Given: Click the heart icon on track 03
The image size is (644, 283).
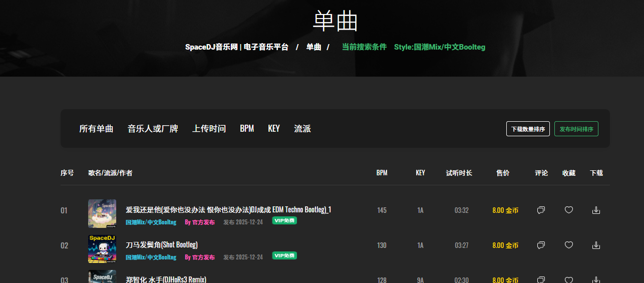Looking at the screenshot, I should point(568,279).
